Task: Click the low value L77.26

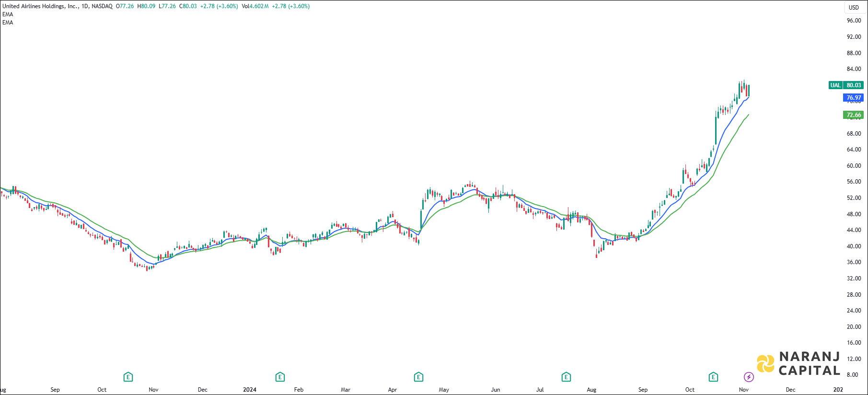Action: [x=167, y=6]
